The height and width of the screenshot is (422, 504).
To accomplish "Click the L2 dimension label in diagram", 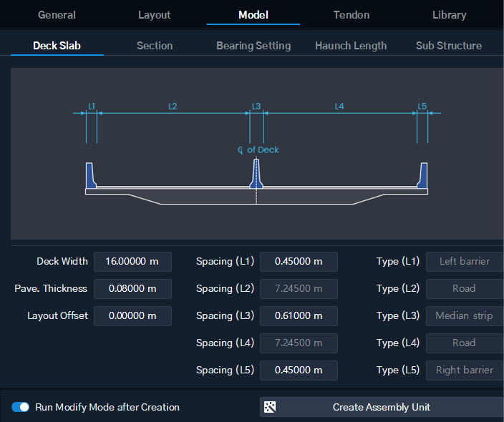I will pyautogui.click(x=173, y=107).
